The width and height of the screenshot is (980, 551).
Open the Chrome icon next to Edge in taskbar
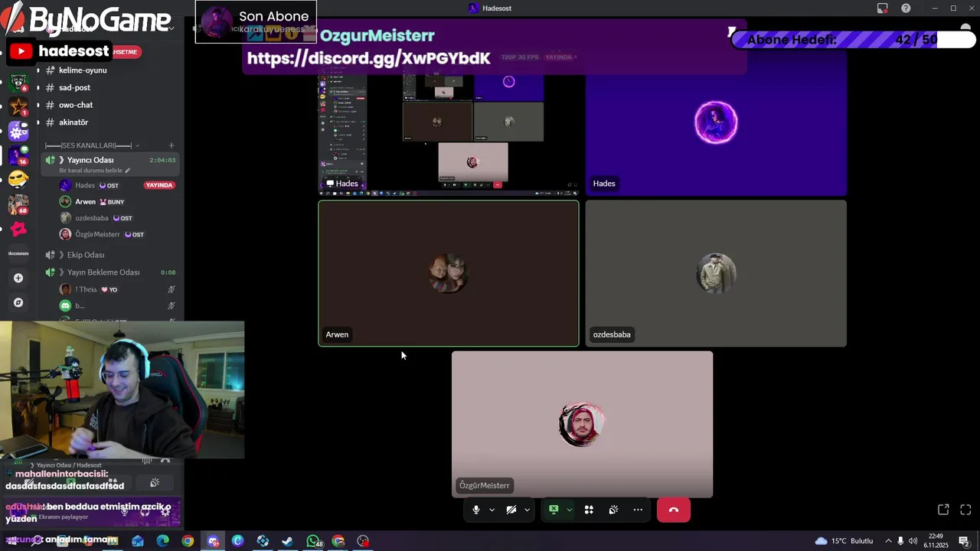188,541
